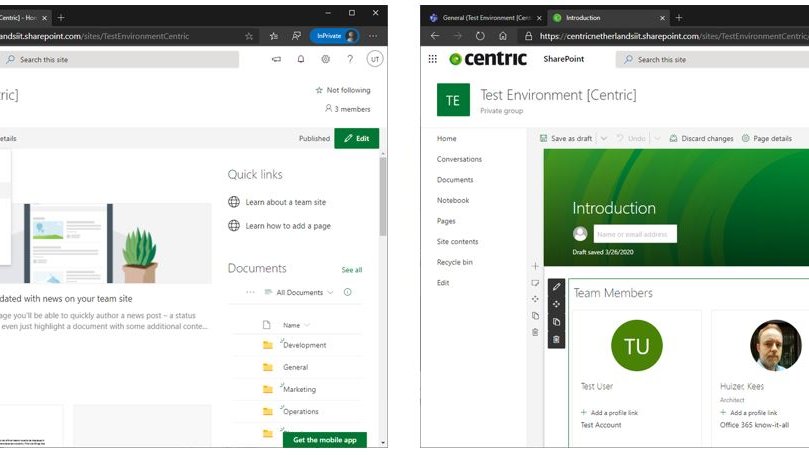Click Get the mobile app button
809x455 pixels.
325,440
